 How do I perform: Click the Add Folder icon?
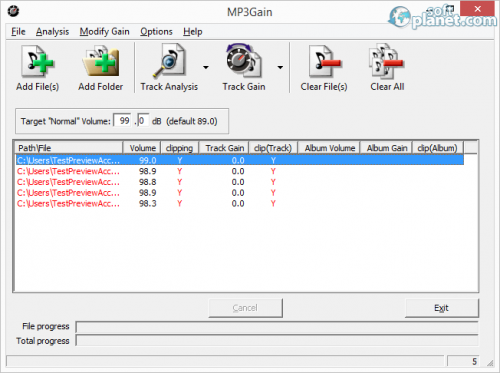tap(101, 62)
